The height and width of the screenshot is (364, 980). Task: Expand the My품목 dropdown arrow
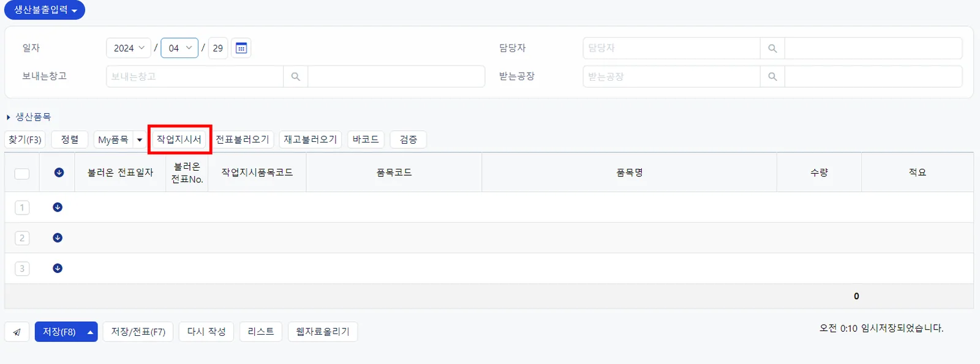(140, 140)
